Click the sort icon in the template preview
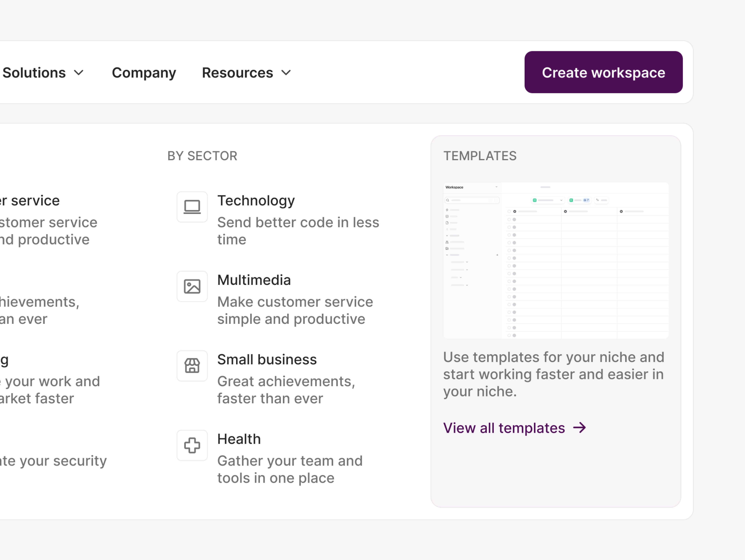 (x=598, y=200)
